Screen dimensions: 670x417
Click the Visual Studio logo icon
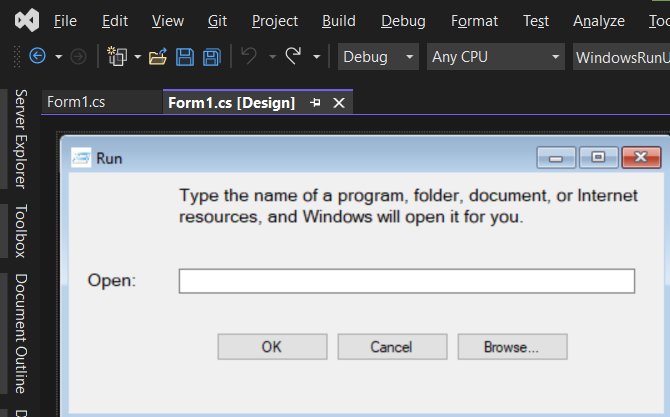click(27, 20)
